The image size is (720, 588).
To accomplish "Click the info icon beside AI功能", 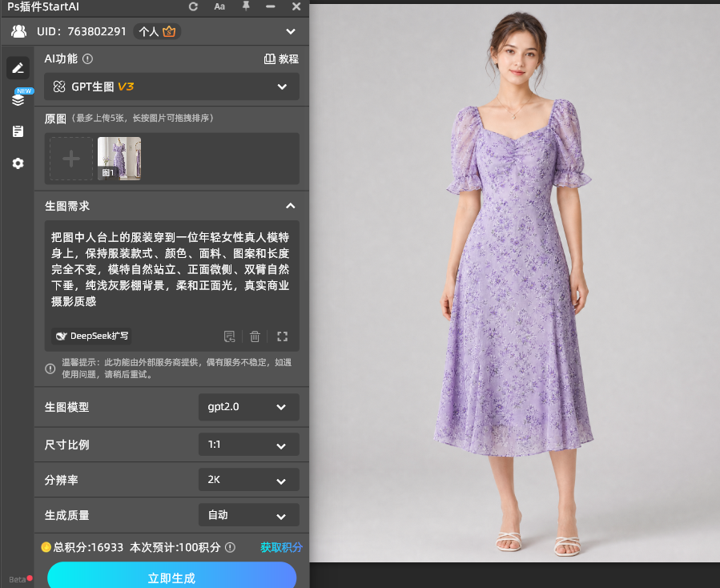I will tap(87, 58).
